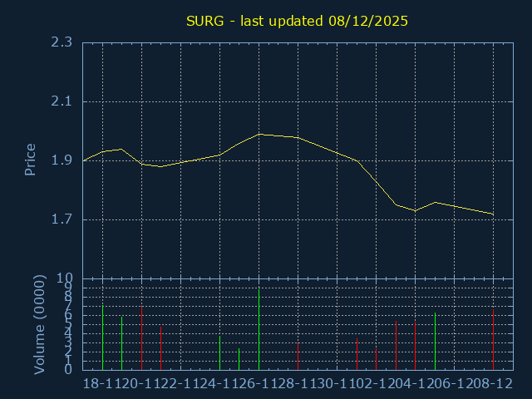Click the 1.9 price tick label

(61, 160)
